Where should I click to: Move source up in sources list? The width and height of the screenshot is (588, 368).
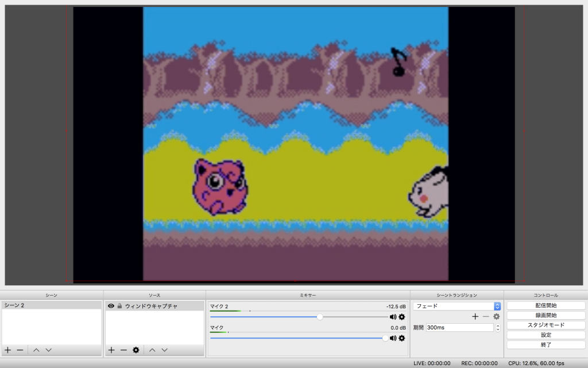pyautogui.click(x=152, y=350)
